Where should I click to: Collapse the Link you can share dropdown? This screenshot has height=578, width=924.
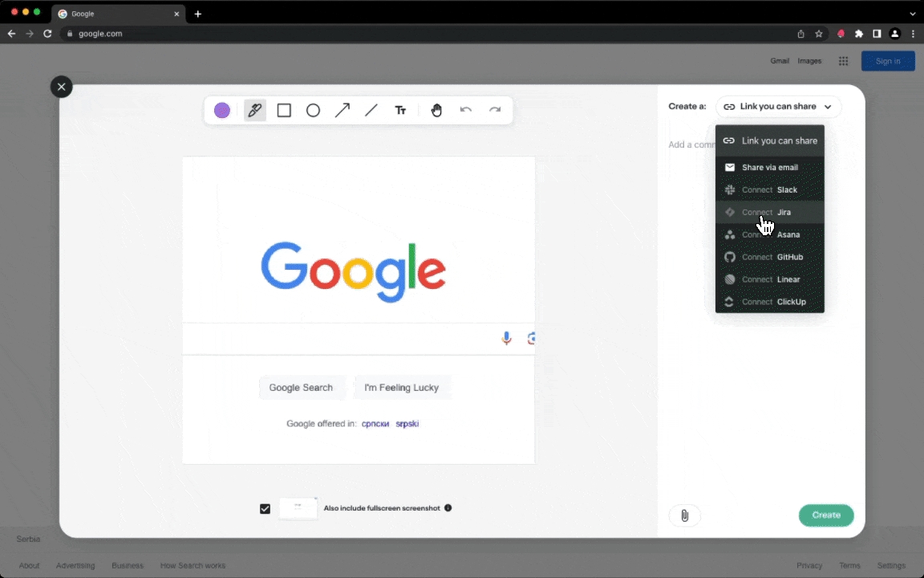coord(778,107)
